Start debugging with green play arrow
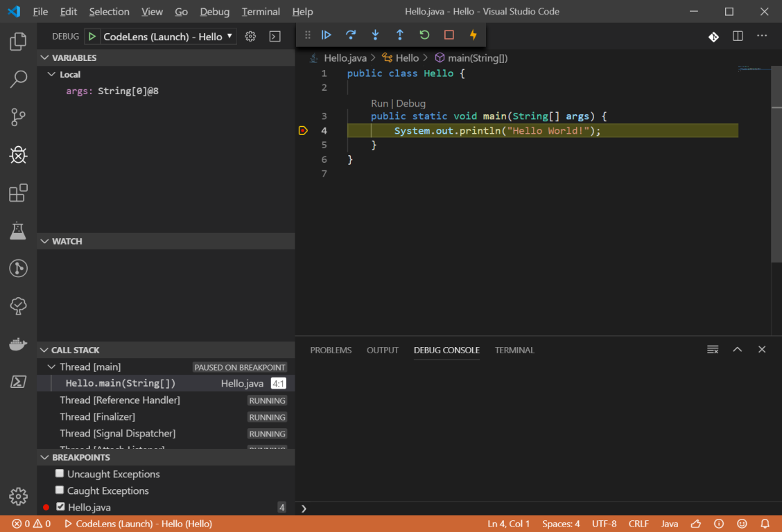The height and width of the screenshot is (532, 782). coord(92,36)
